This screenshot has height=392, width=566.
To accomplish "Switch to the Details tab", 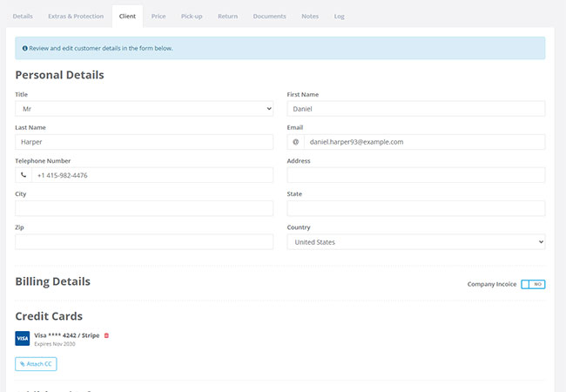I will click(23, 17).
